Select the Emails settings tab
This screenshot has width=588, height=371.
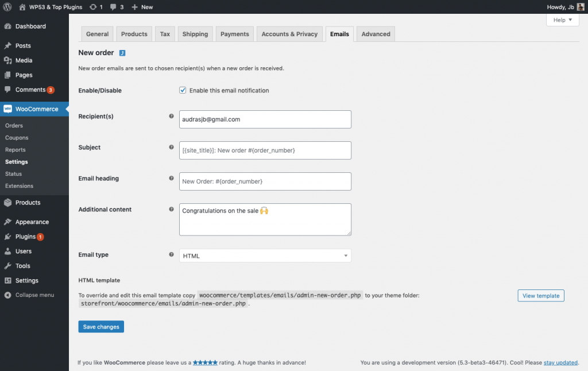(x=339, y=34)
